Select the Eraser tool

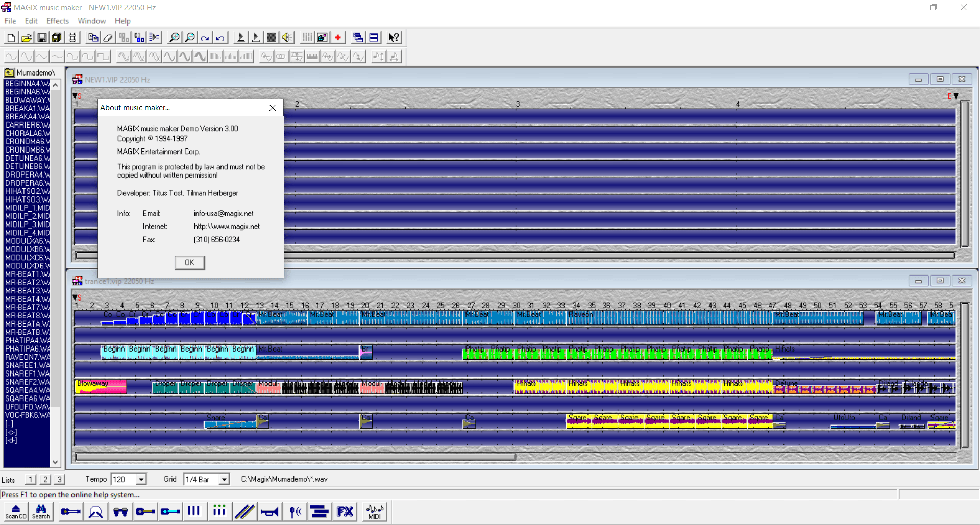[108, 37]
